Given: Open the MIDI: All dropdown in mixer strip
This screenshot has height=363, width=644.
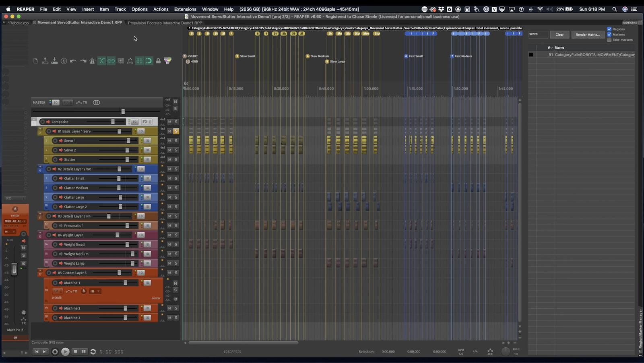Looking at the screenshot, I should tap(15, 221).
